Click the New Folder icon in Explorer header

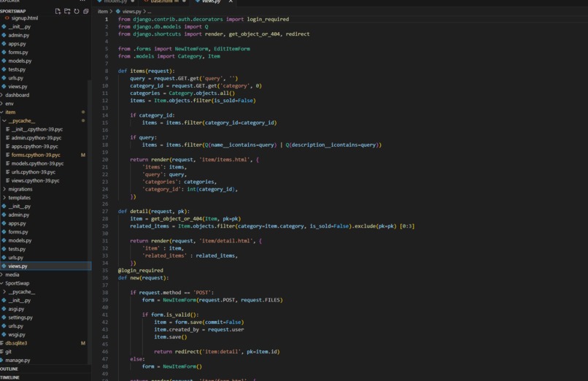click(x=67, y=11)
